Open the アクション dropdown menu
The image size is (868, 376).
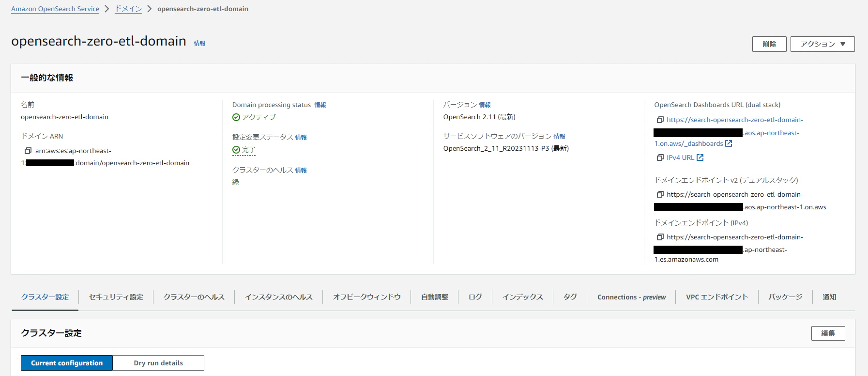point(822,44)
